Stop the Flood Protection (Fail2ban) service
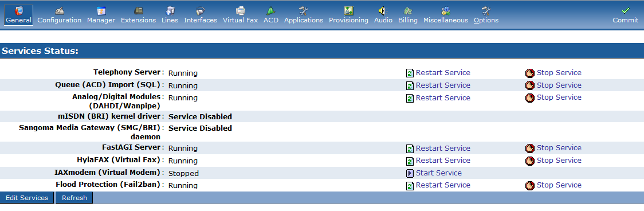Screen dimensions: 644x211 559,185
